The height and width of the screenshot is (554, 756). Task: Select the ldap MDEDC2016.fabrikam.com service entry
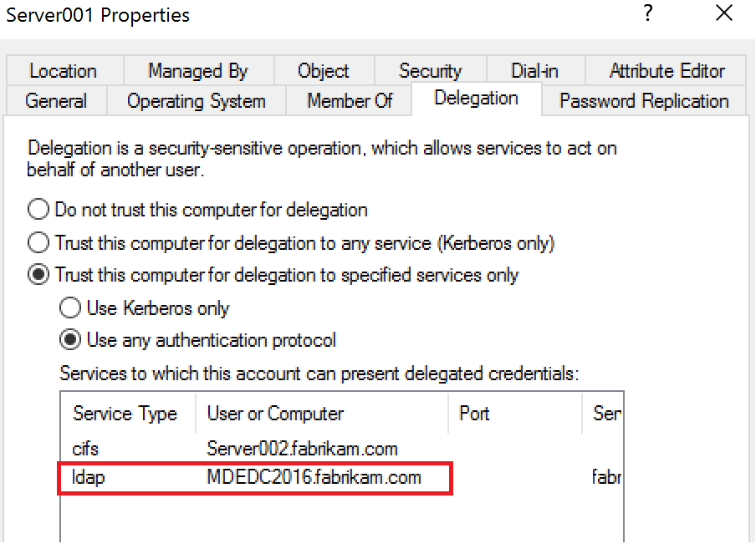[251, 478]
